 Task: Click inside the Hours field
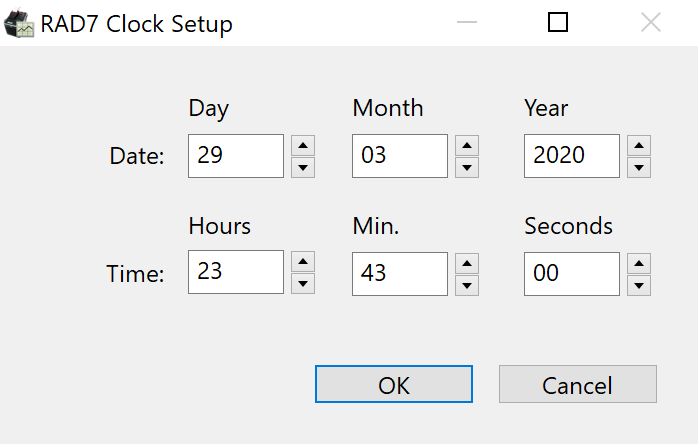pyautogui.click(x=236, y=273)
